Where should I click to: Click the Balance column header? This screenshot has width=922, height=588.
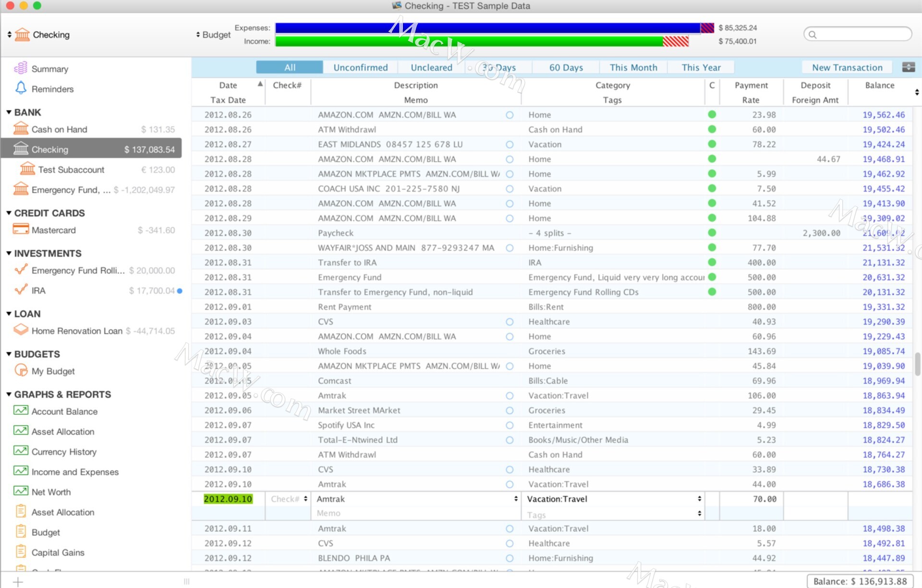880,85
